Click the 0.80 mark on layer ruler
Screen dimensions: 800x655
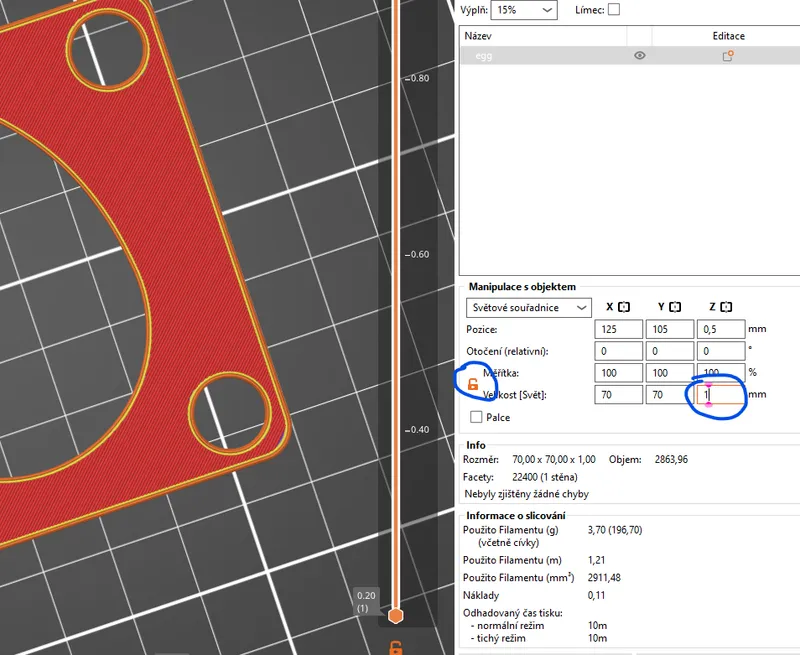[x=418, y=79]
